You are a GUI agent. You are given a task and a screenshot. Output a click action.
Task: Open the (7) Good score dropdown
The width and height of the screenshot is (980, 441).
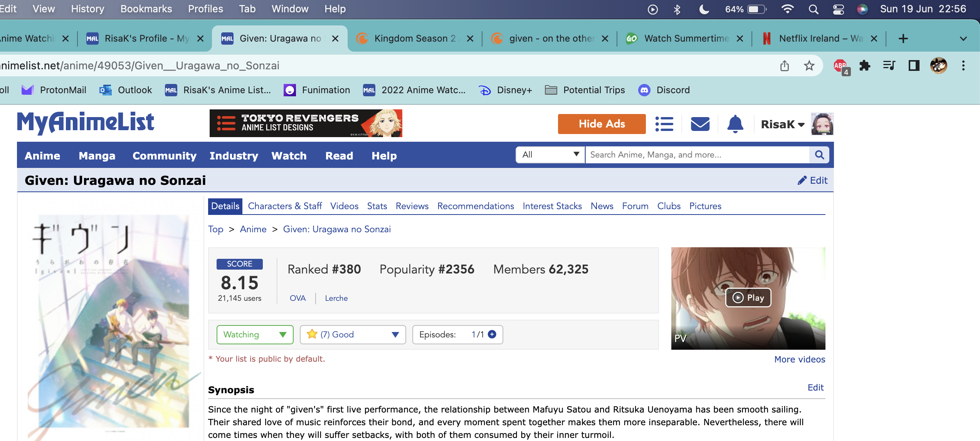tap(353, 334)
